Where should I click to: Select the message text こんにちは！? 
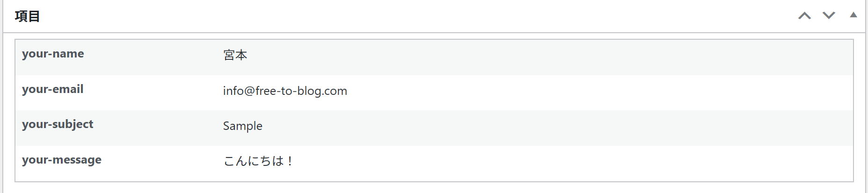tap(258, 161)
